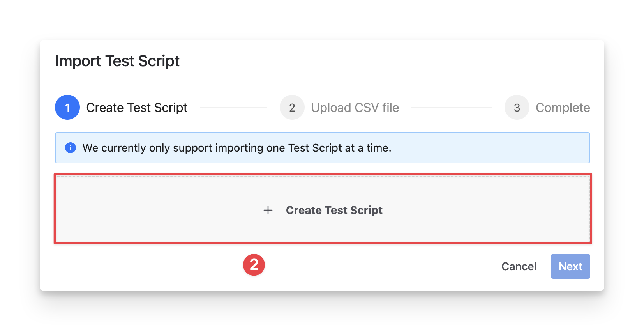This screenshot has height=331, width=644.
Task: Click the grey step 2 circle
Action: point(292,107)
